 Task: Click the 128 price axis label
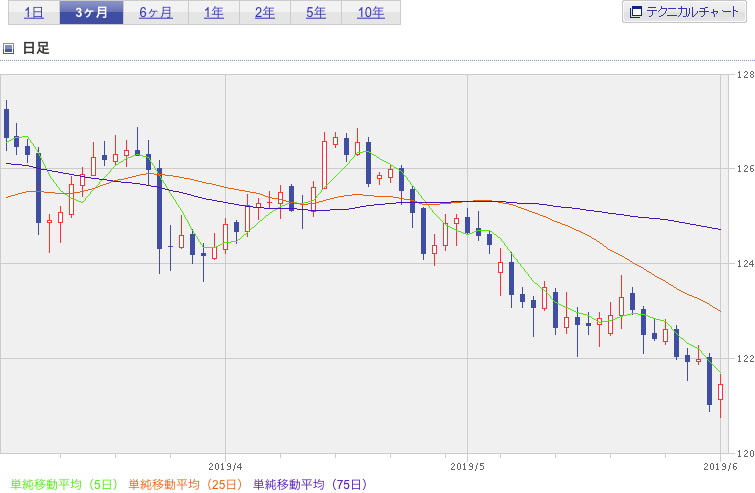[x=746, y=75]
